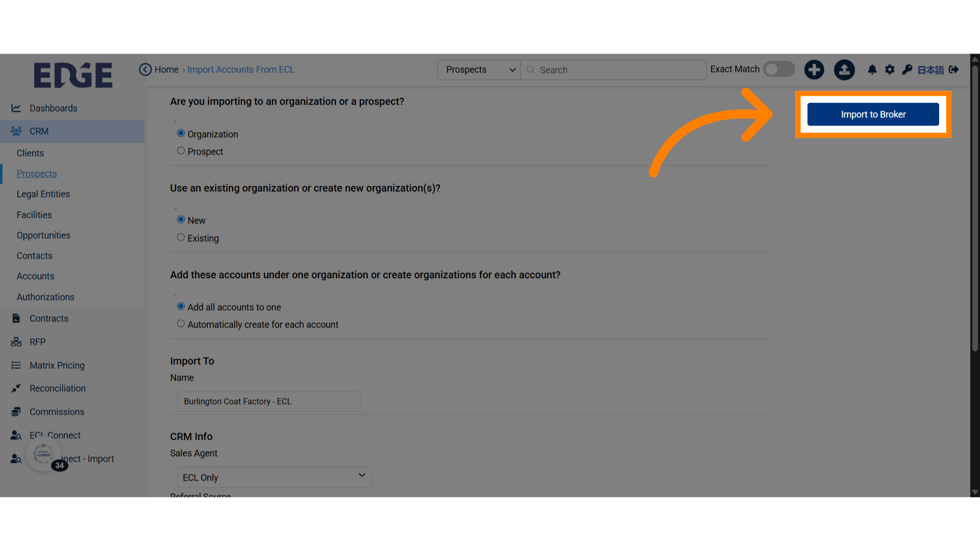This screenshot has height=551, width=980.
Task: Open the Prospects sidebar link
Action: [37, 173]
